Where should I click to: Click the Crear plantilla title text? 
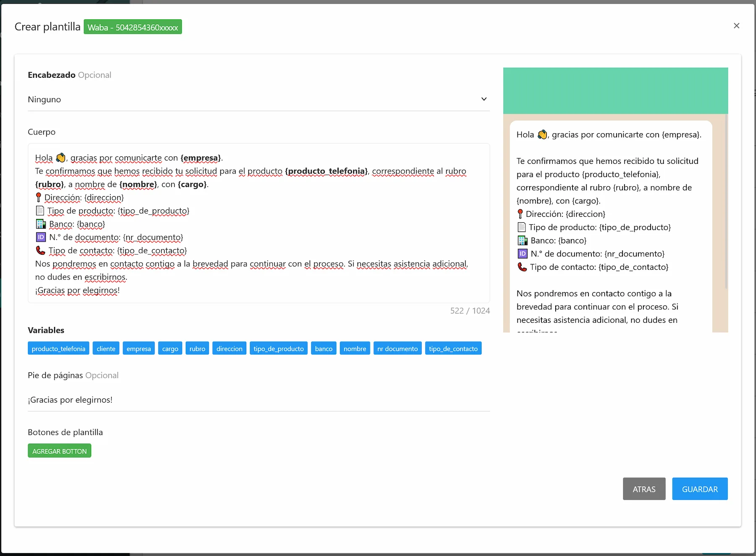47,26
